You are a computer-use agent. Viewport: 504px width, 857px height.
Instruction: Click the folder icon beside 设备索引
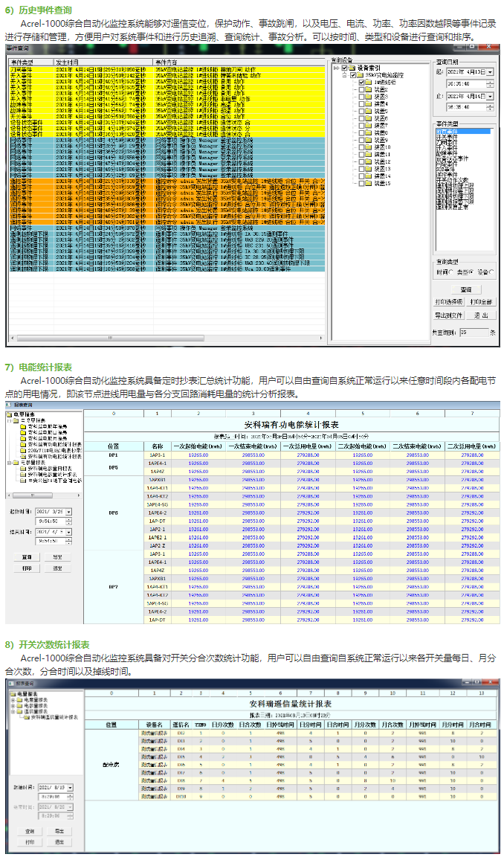352,68
